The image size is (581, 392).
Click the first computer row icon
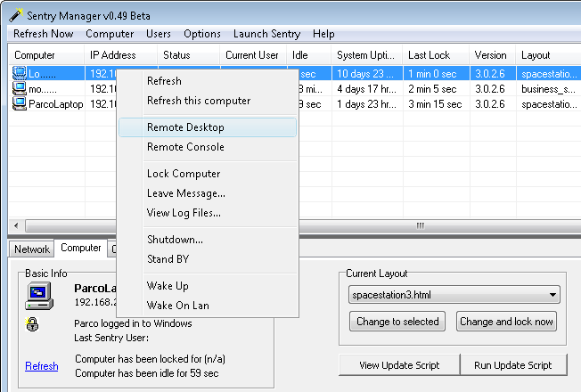(x=20, y=72)
